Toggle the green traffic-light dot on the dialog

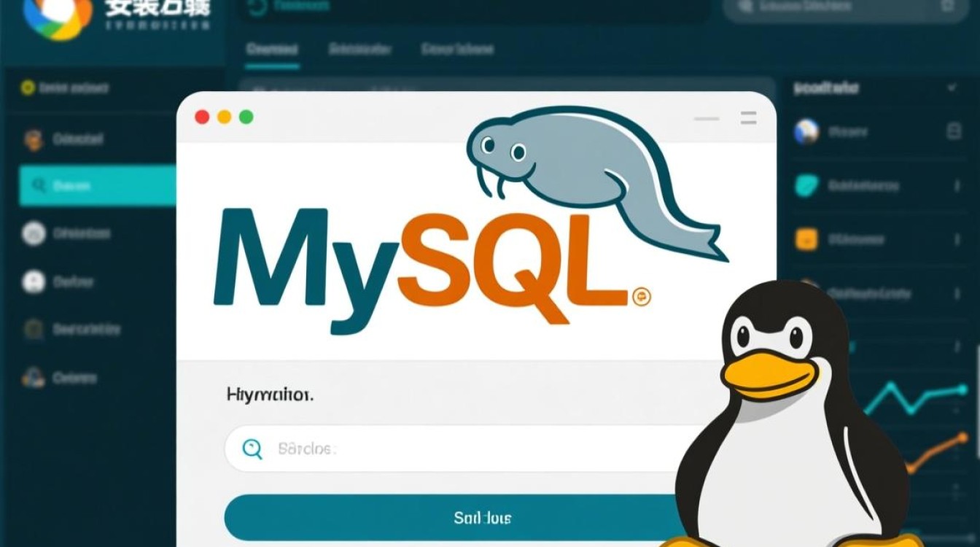pos(248,115)
